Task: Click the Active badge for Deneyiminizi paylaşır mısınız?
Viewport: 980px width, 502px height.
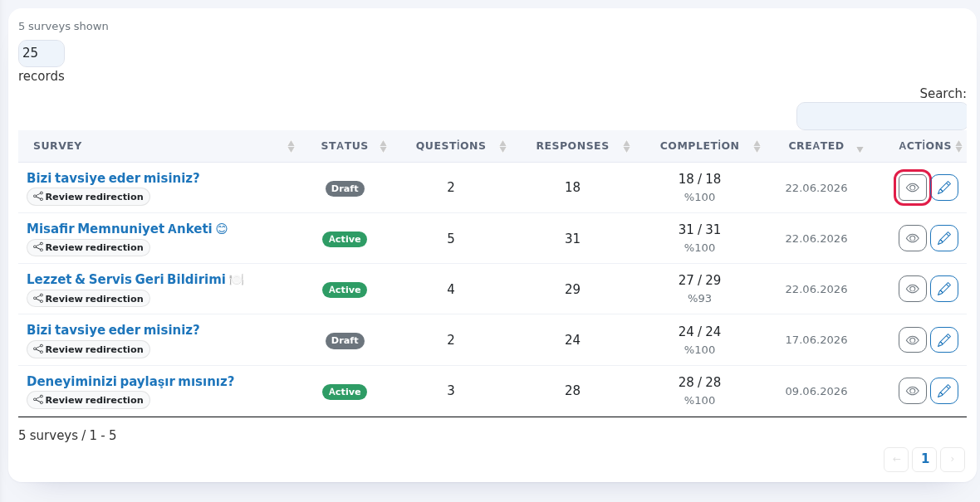Action: 345,392
